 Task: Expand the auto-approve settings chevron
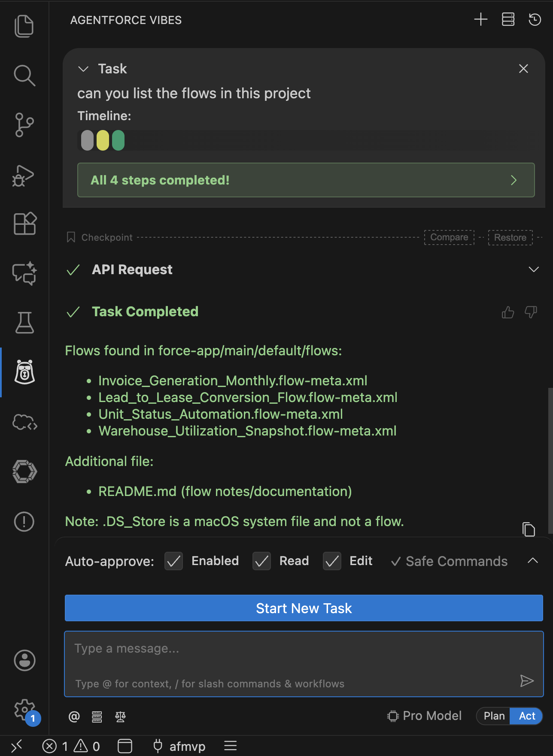click(x=532, y=561)
